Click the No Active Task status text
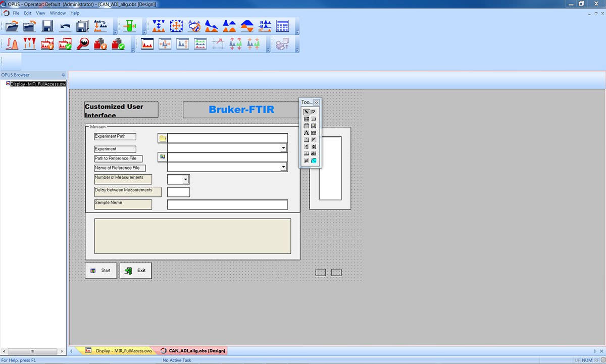This screenshot has height=364, width=606. coord(177,360)
